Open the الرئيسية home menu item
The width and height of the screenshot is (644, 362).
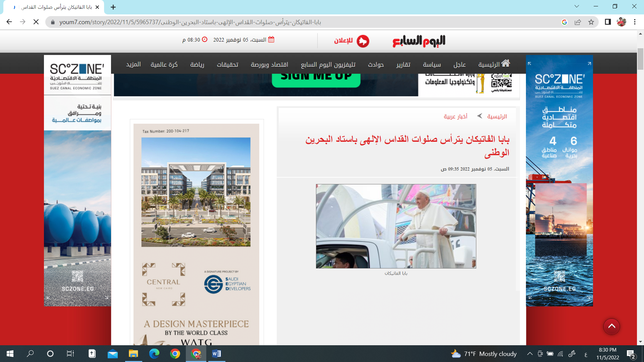494,64
